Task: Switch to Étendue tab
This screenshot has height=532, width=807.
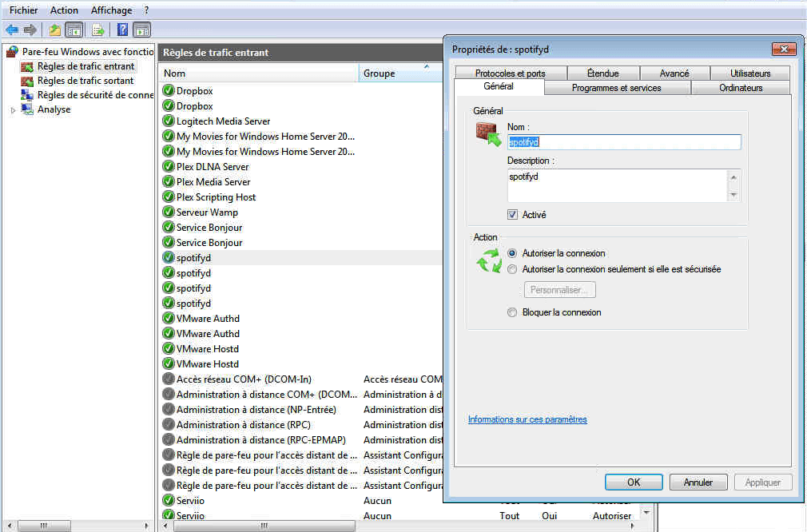Action: [x=603, y=73]
